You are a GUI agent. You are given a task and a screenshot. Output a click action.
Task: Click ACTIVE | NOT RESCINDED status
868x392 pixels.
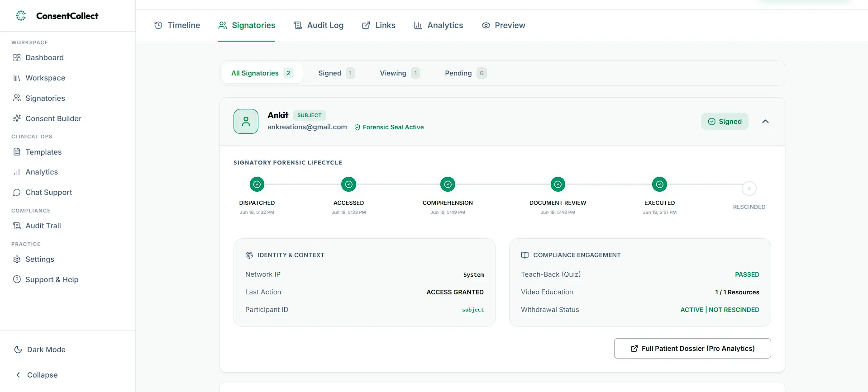pos(720,310)
